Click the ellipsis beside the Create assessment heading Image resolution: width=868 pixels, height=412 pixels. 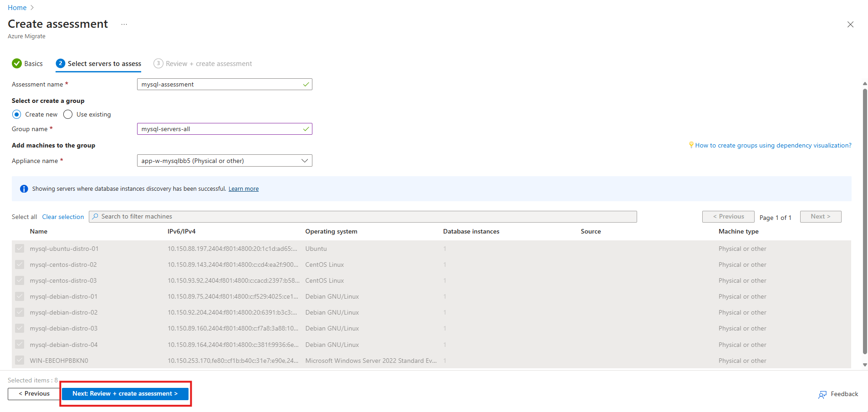pos(123,24)
